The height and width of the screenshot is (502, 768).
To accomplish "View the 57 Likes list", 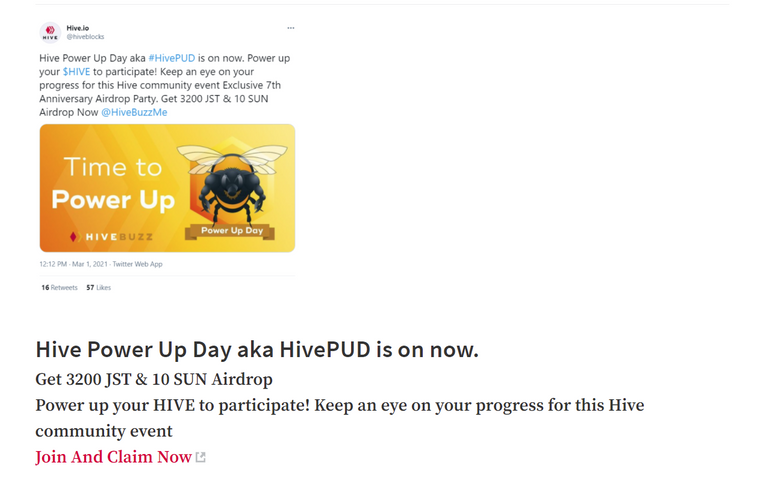I will [98, 287].
